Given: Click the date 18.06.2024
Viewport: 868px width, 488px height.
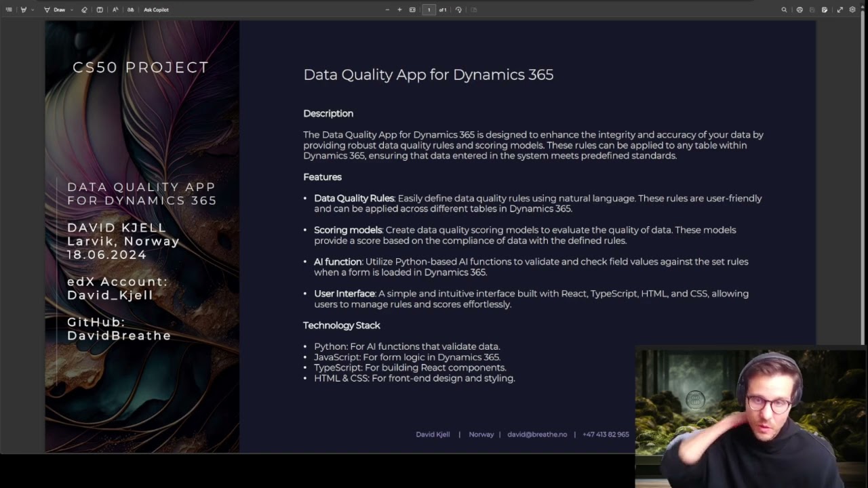Looking at the screenshot, I should pos(106,255).
